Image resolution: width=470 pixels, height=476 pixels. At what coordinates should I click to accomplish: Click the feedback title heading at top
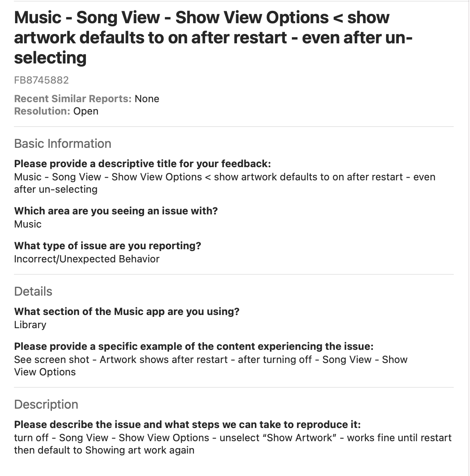tap(213, 38)
